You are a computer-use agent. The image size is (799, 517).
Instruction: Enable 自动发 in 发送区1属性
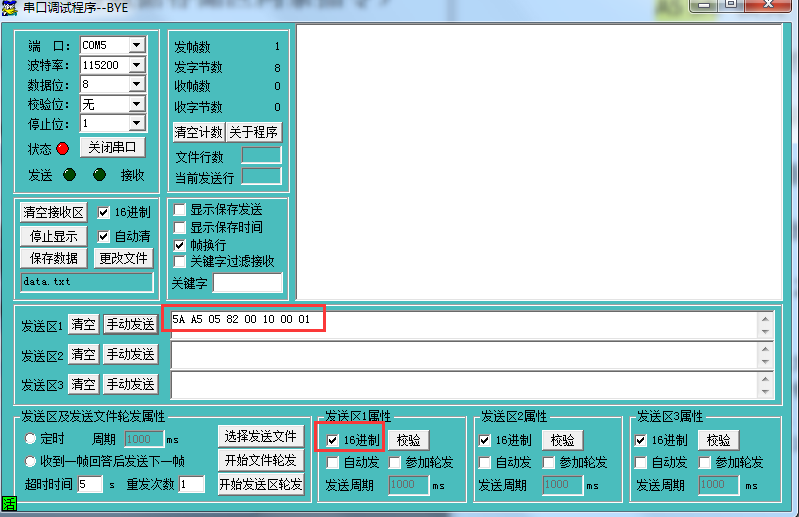[332, 462]
